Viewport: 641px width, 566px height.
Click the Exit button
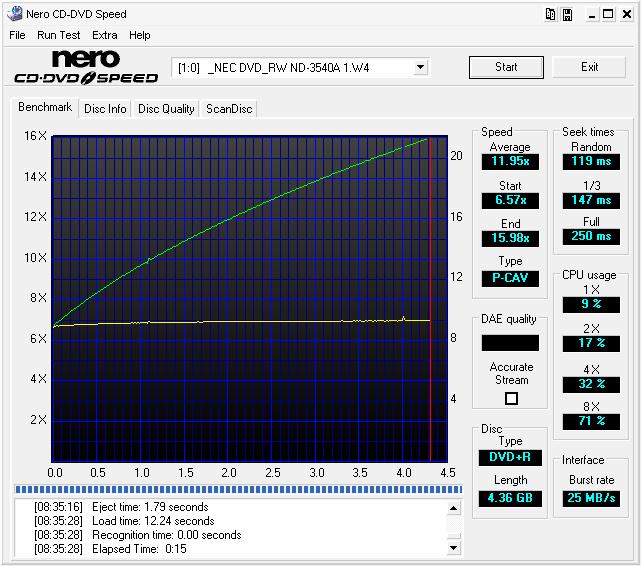click(589, 67)
